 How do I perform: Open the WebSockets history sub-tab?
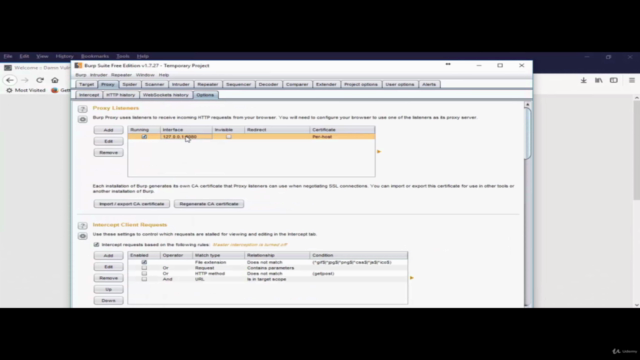(x=166, y=95)
